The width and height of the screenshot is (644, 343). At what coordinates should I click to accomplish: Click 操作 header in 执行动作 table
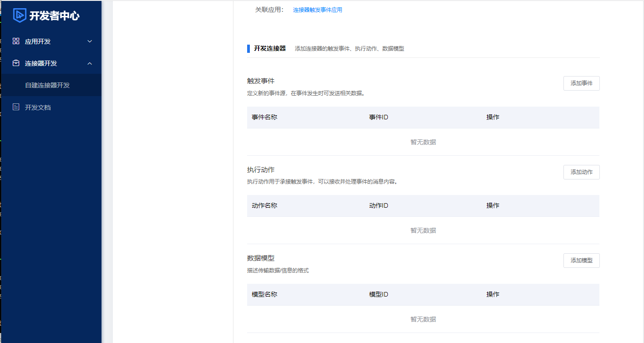[x=493, y=205]
